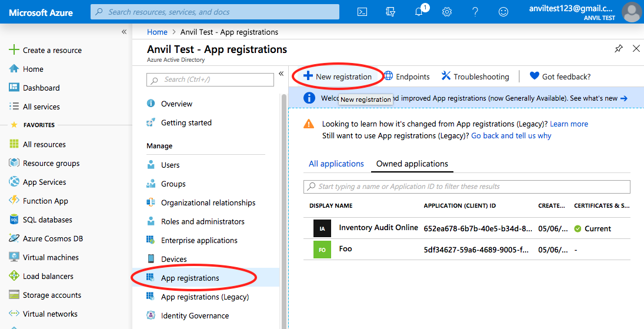
Task: Click the Azure Cosmos DB planet icon
Action: click(x=14, y=238)
